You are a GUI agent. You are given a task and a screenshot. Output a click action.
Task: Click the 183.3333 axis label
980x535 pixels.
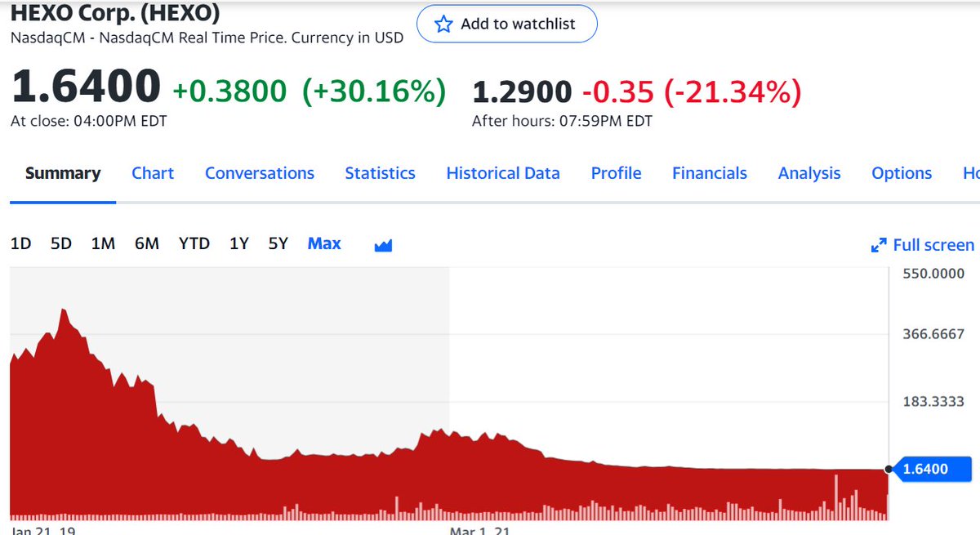pos(933,402)
